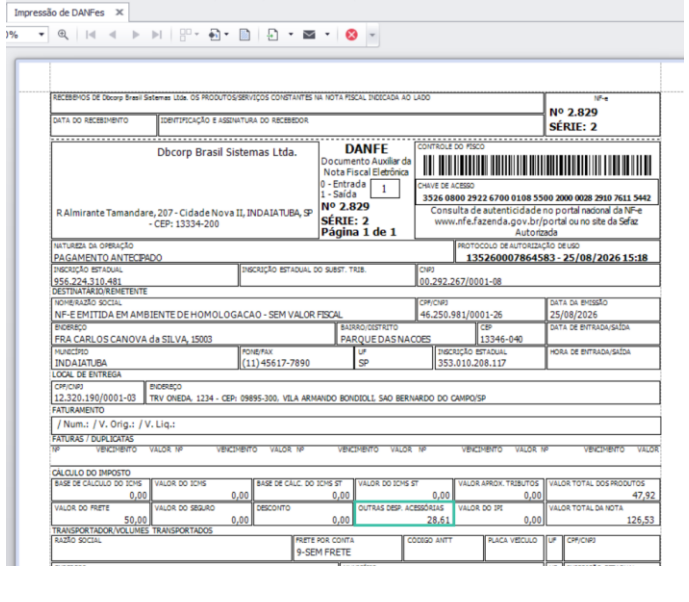Click the Dbcorp Brasil Sistemas Ltda. heading
Viewport: 689px width, 602px height.
click(227, 152)
